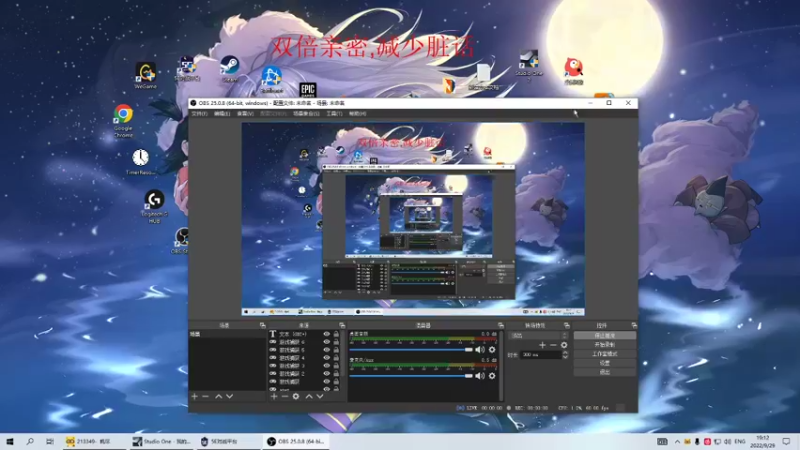
Task: Increase transition duration with spinner up arrow
Action: tap(565, 352)
